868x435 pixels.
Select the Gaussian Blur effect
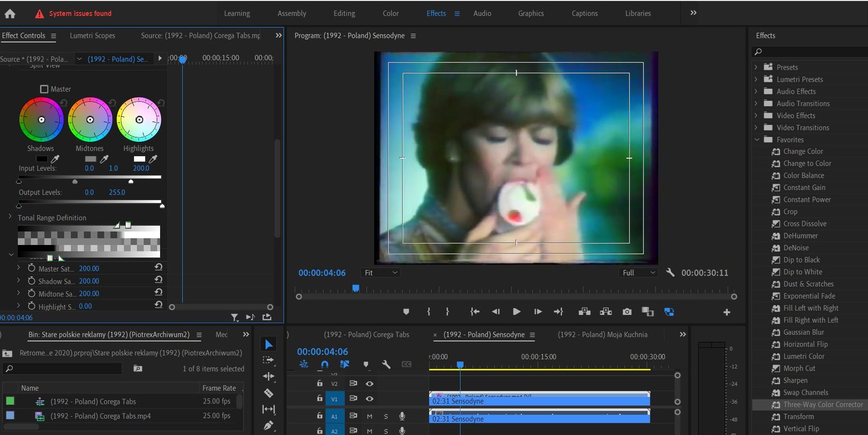pyautogui.click(x=803, y=332)
